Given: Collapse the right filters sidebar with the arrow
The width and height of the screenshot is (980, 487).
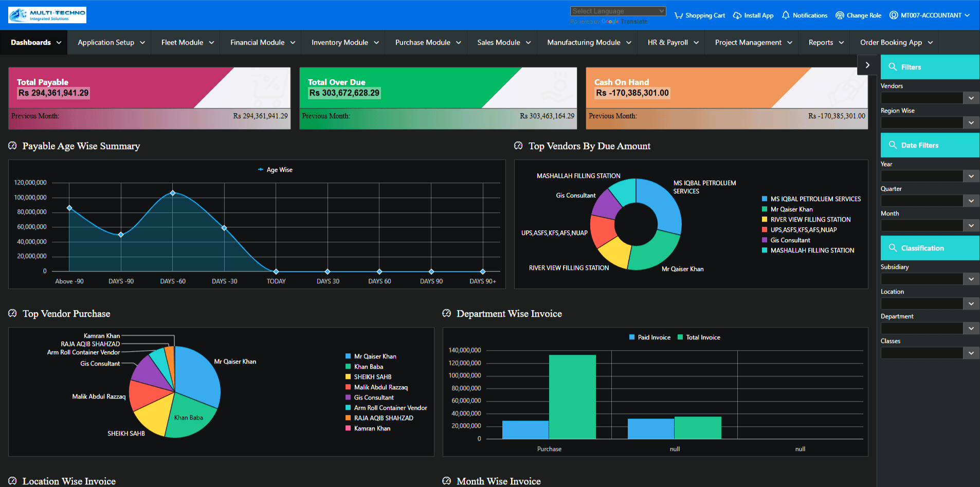Looking at the screenshot, I should point(867,65).
